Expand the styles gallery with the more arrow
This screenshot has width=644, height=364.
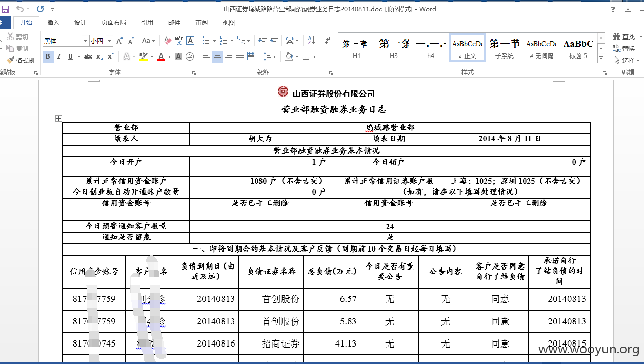coord(601,59)
